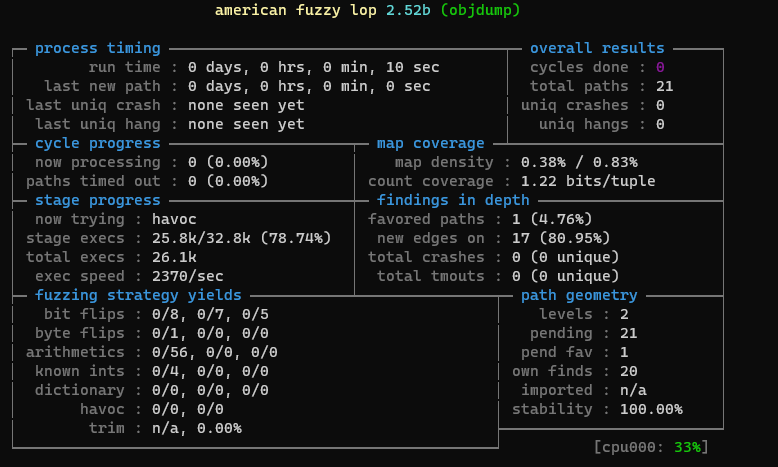Select the run time value ending in 10 sec

click(314, 67)
